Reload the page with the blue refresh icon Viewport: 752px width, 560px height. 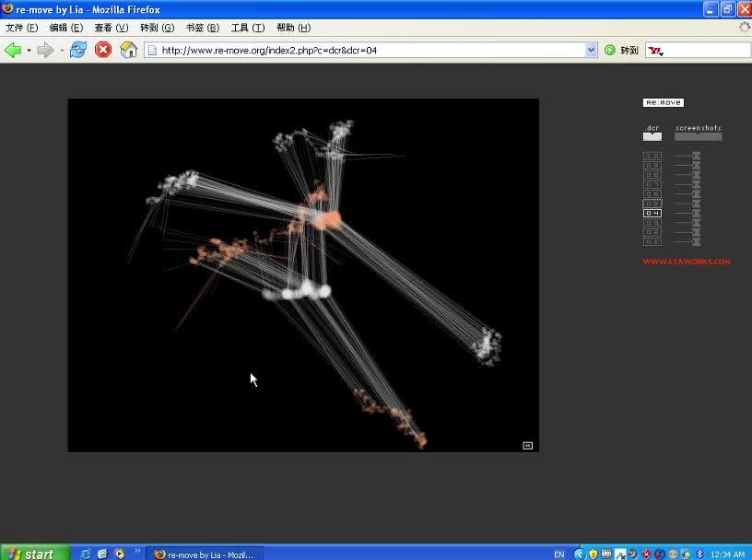pyautogui.click(x=78, y=50)
